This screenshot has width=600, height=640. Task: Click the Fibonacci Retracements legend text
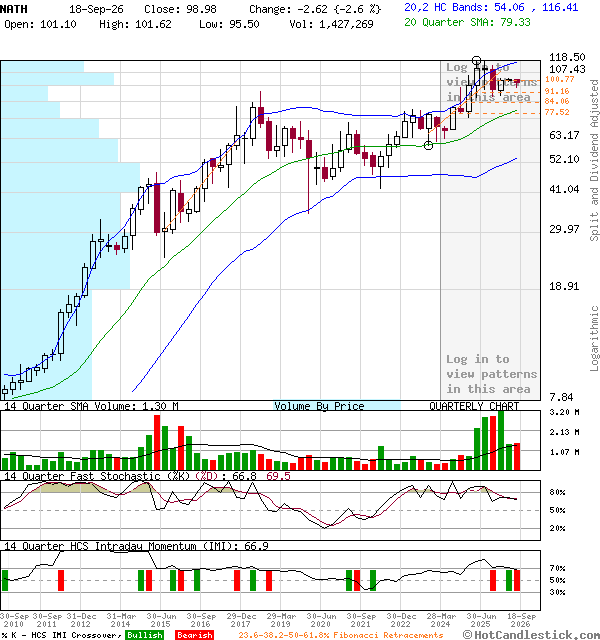(341, 635)
